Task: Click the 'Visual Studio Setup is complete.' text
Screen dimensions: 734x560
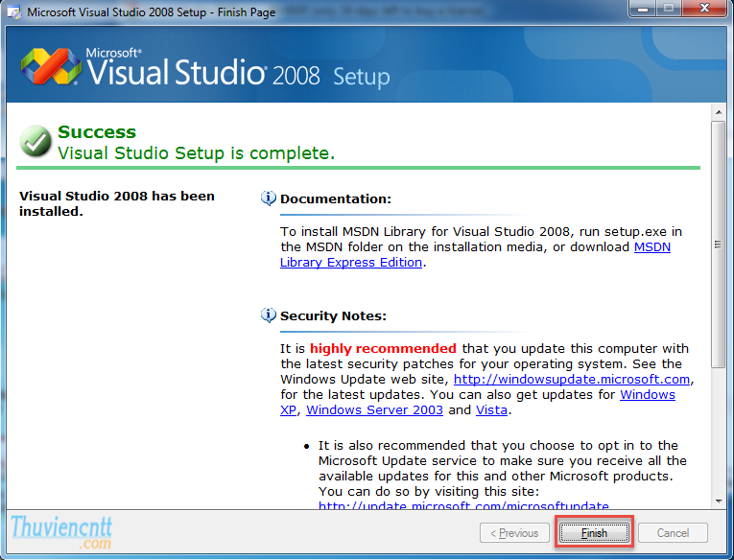Action: (x=196, y=153)
